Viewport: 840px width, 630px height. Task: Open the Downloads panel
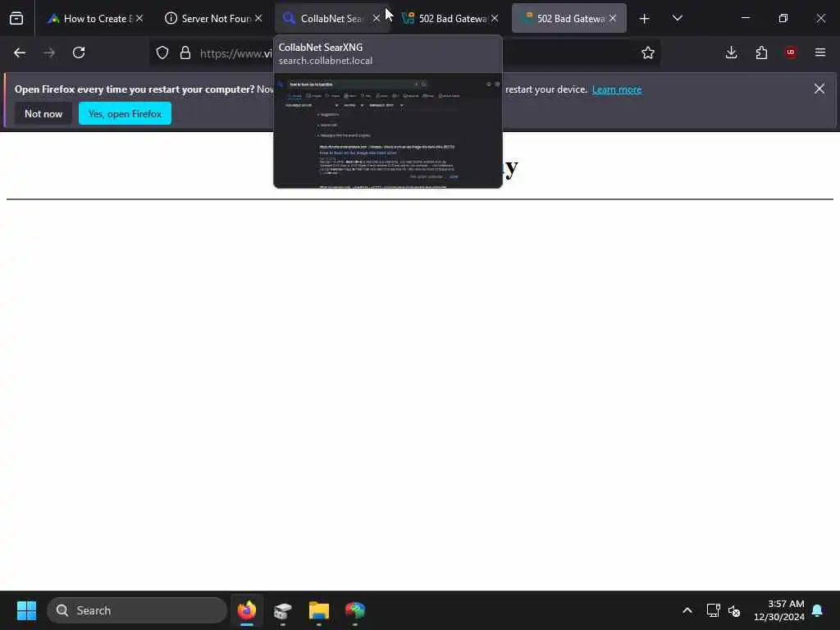[x=731, y=52]
